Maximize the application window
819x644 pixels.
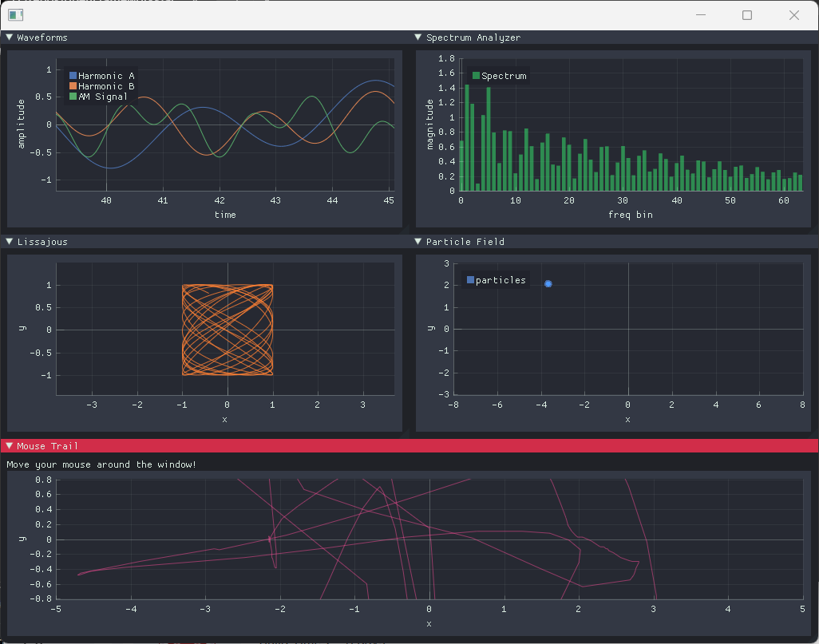pyautogui.click(x=747, y=15)
